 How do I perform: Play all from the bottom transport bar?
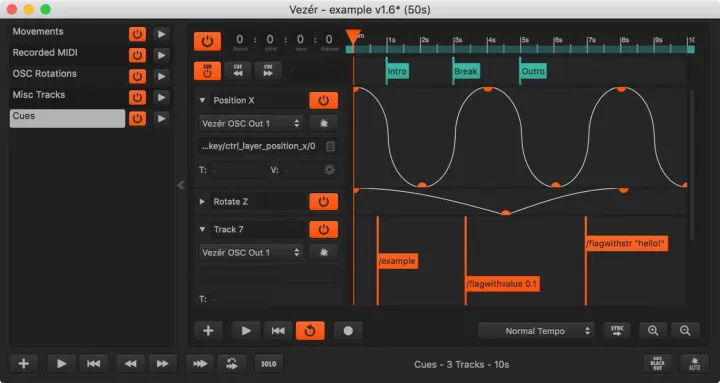click(61, 364)
